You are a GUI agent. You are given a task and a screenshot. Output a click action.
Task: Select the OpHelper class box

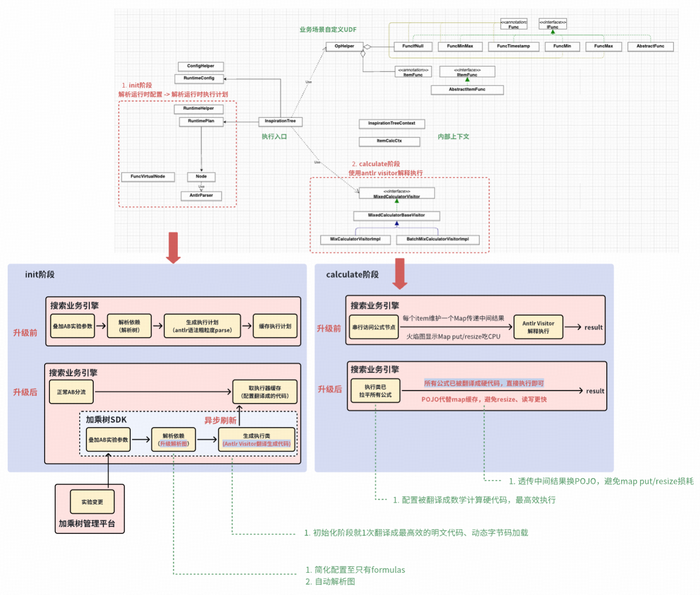(x=344, y=47)
